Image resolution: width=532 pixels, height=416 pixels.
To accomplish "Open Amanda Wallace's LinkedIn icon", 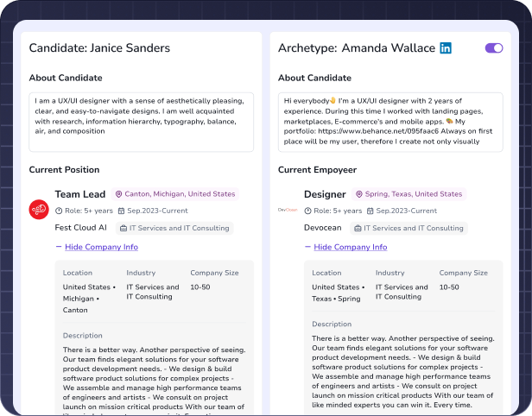I will [446, 48].
